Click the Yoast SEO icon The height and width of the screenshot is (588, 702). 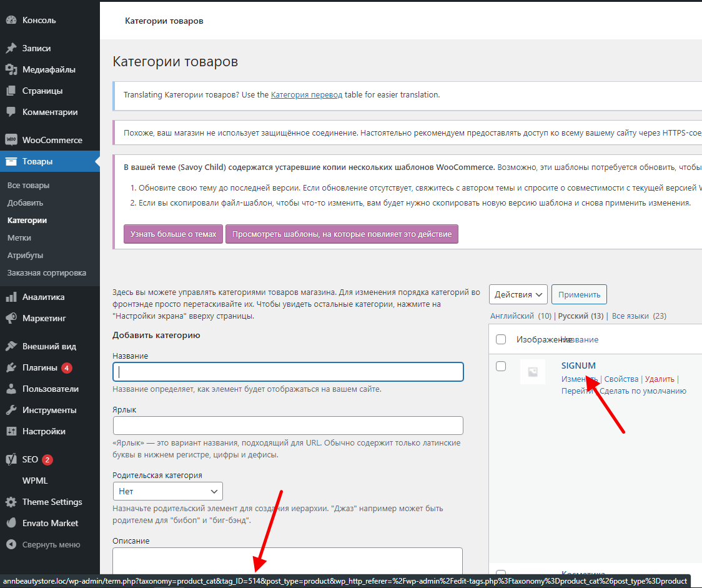11,459
